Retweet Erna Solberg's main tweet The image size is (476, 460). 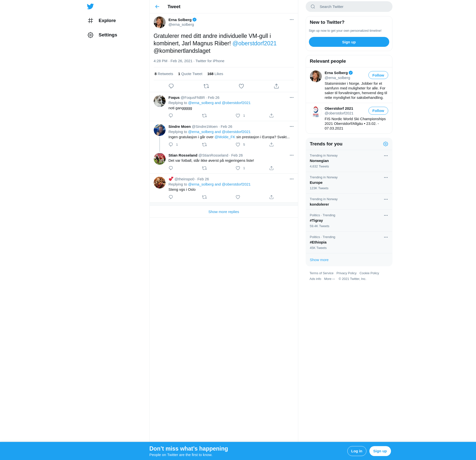pyautogui.click(x=206, y=86)
